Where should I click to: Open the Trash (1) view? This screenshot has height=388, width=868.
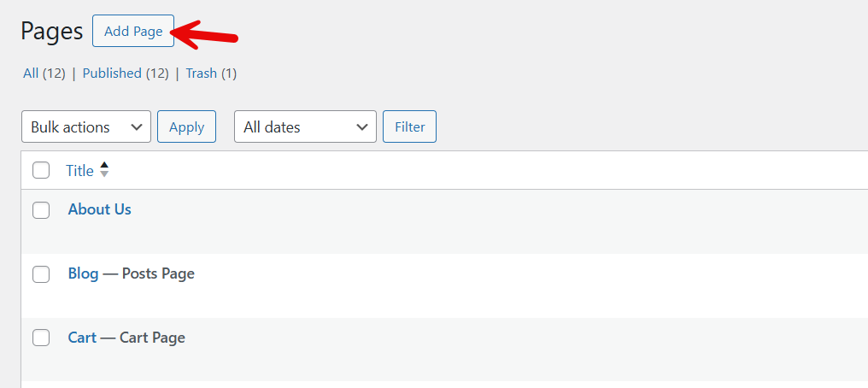tap(211, 73)
